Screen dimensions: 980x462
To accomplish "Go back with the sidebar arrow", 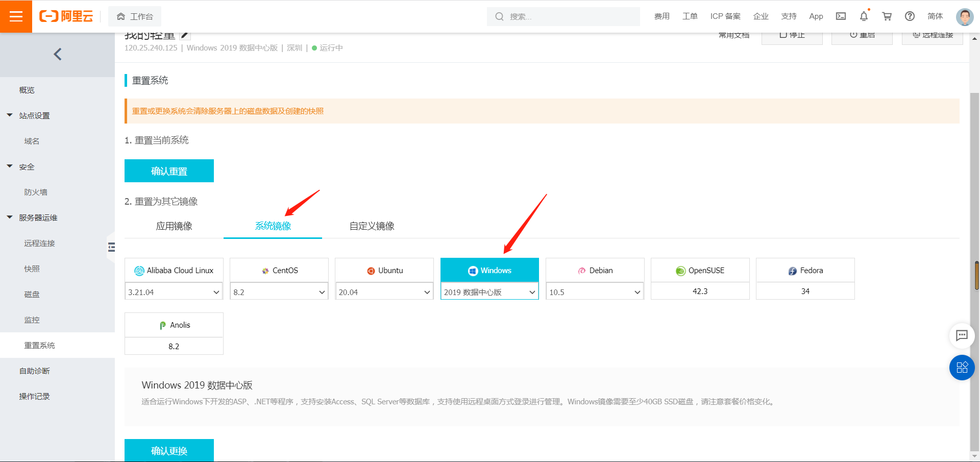I will pos(58,54).
